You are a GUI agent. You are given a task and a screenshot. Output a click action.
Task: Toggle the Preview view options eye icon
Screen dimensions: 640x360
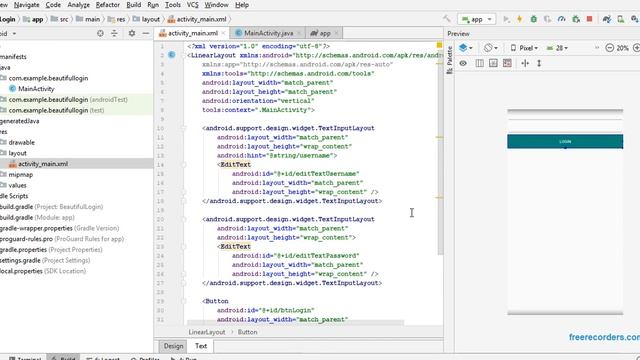click(x=463, y=63)
